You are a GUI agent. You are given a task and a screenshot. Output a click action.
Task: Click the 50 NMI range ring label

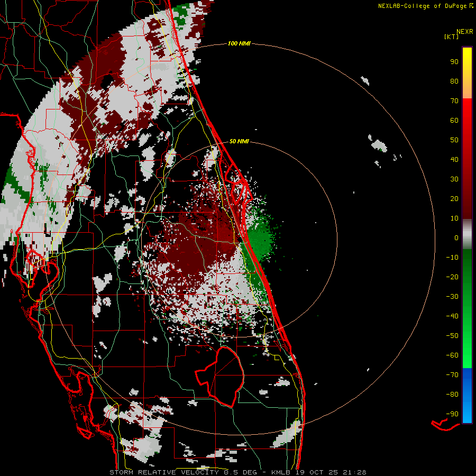point(239,141)
